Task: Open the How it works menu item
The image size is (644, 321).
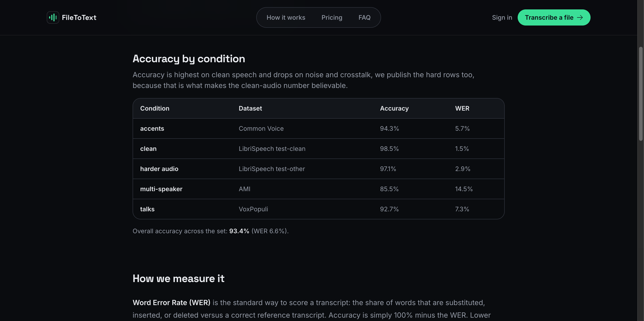Action: click(x=286, y=17)
